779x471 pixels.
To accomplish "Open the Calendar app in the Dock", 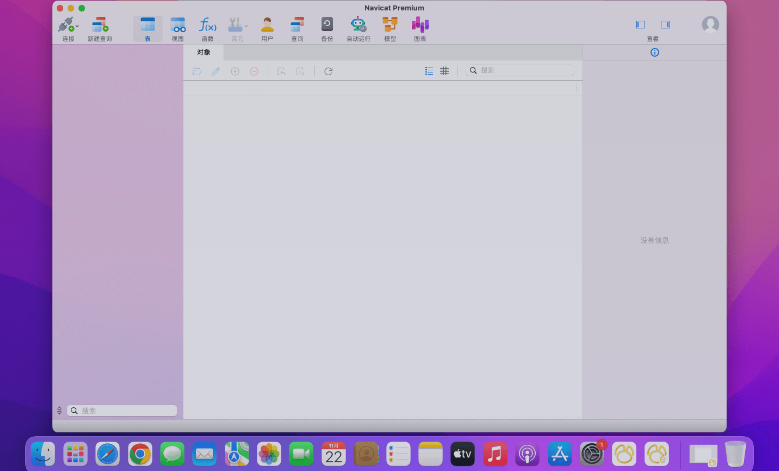I will pos(334,454).
